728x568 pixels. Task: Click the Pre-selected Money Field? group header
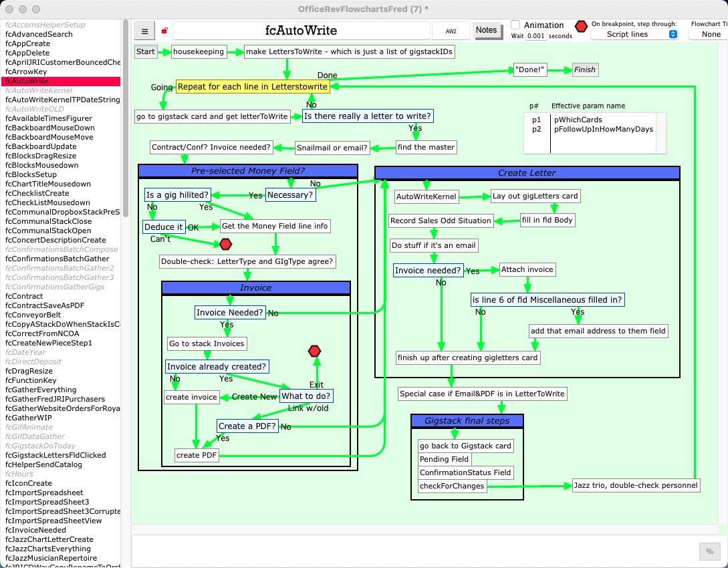[248, 171]
